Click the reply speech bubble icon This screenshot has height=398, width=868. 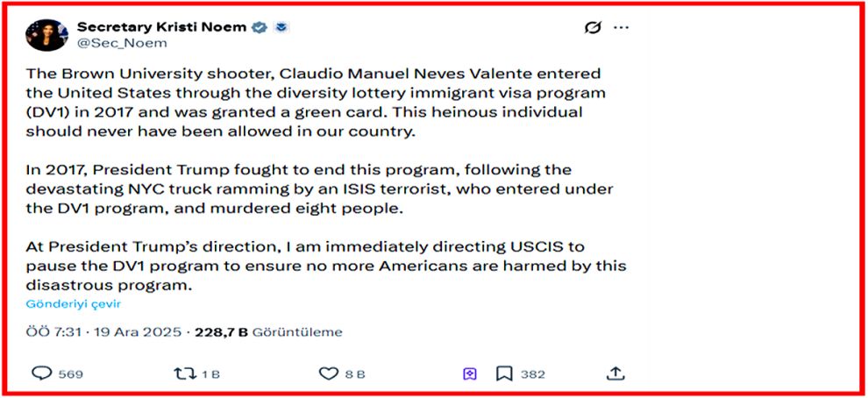point(42,373)
